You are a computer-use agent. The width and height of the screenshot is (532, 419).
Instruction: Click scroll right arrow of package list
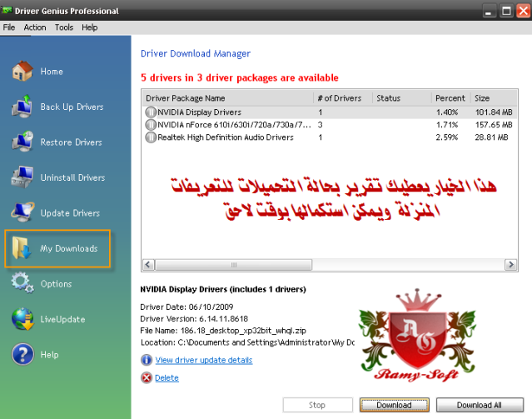click(x=510, y=265)
